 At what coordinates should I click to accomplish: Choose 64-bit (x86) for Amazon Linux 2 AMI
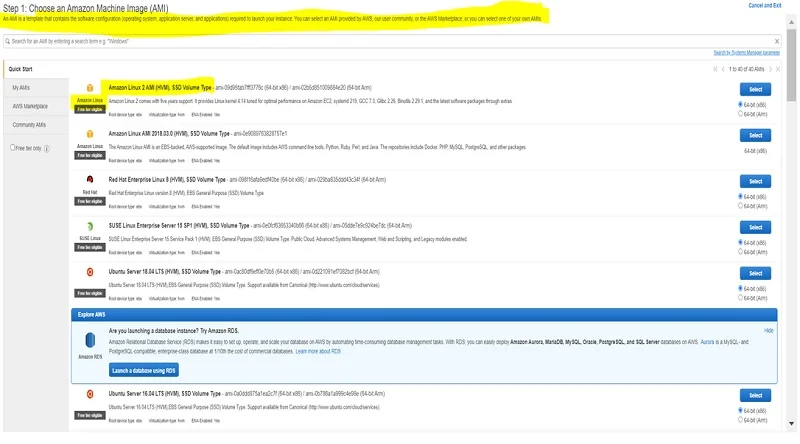point(740,104)
